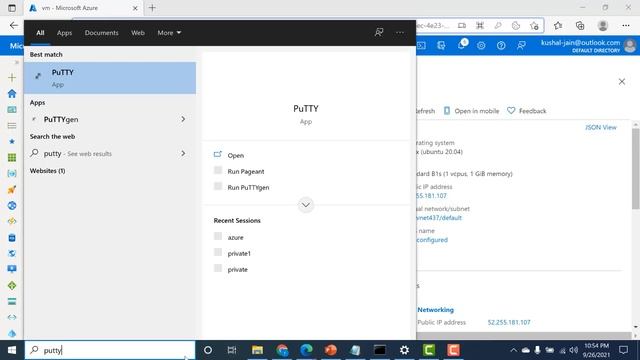Show hidden system tray icons
The width and height of the screenshot is (640, 360).
[x=513, y=350]
